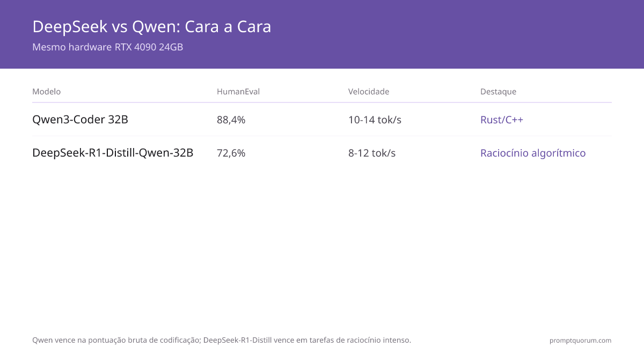Click the "8-12 tok/s" speed value
Viewport: 644px width, 362px height.
click(372, 153)
